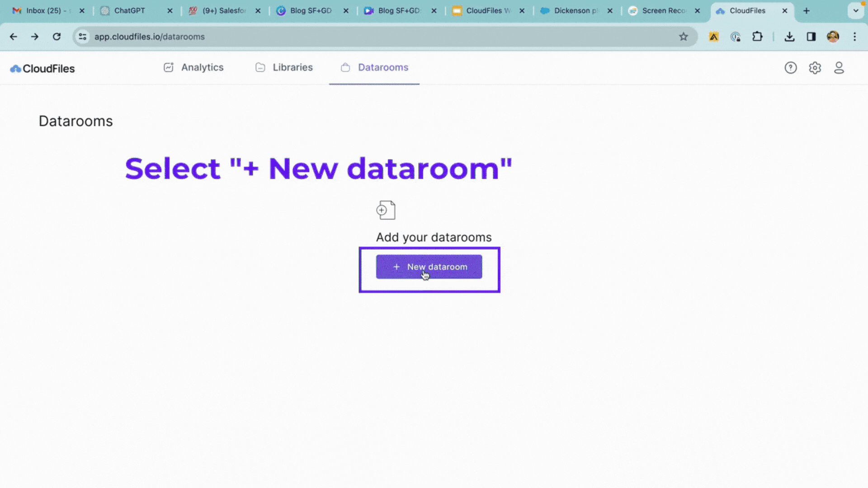Click the Datarooms tab
The image size is (868, 488).
[383, 67]
